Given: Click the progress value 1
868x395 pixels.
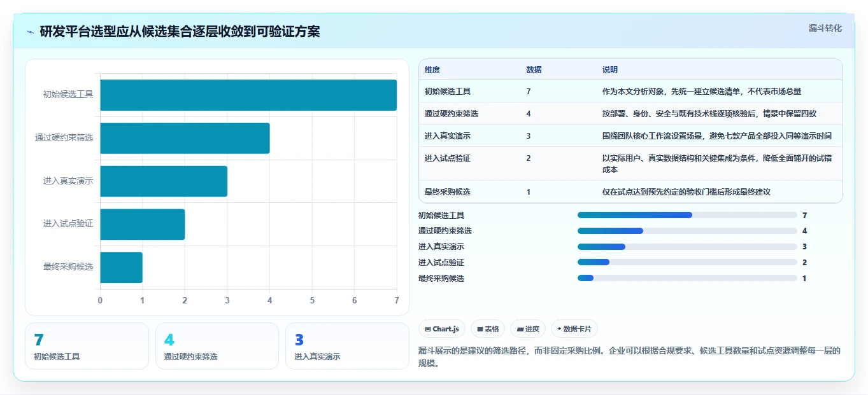Looking at the screenshot, I should 805,279.
